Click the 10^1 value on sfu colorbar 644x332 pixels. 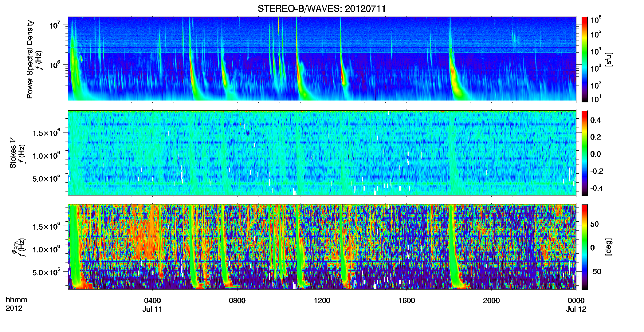(596, 99)
